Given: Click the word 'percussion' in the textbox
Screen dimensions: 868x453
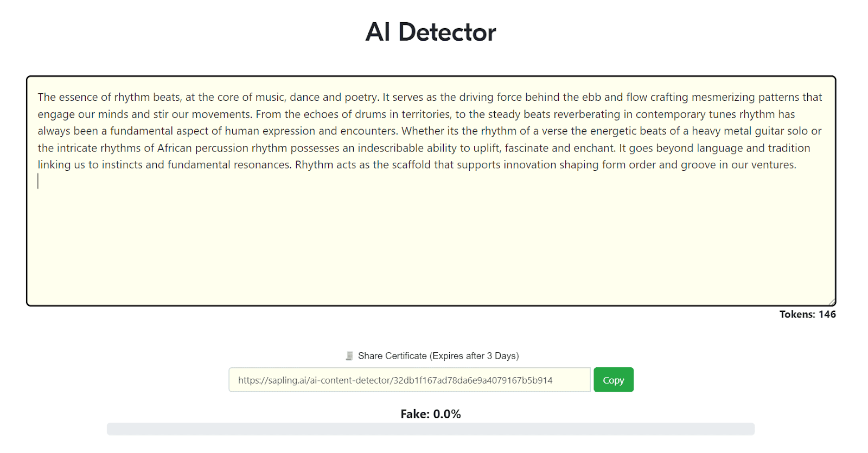Looking at the screenshot, I should pos(221,148).
